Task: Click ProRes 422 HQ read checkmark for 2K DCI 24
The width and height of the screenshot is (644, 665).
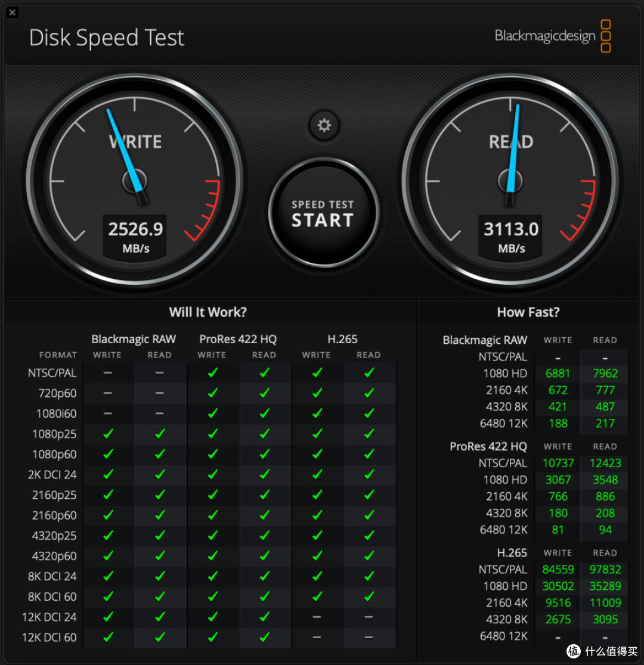Action: [265, 474]
